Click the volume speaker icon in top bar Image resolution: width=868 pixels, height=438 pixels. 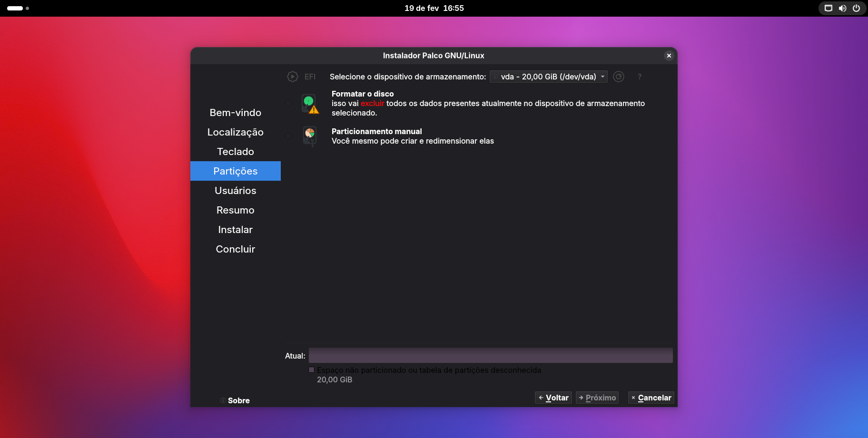point(842,8)
